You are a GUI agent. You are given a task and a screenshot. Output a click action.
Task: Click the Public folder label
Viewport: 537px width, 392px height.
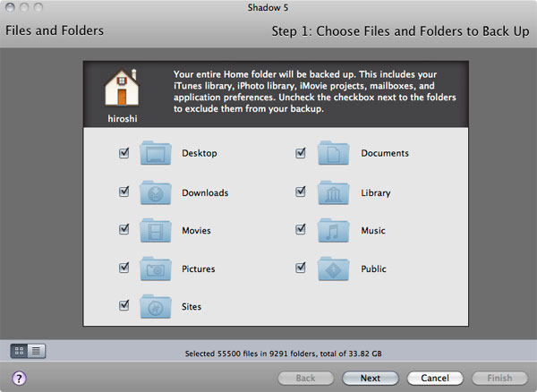(x=373, y=268)
